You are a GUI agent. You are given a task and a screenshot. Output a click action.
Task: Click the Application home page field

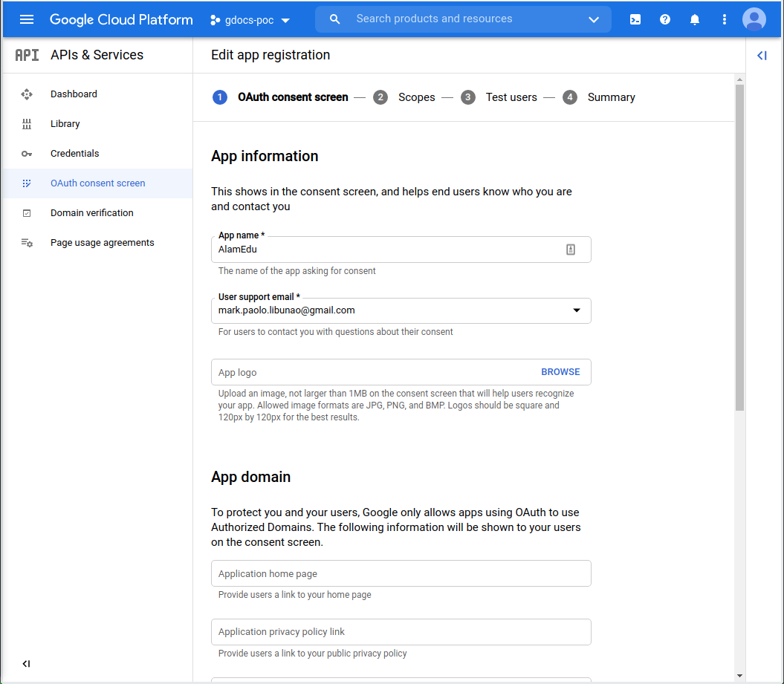pos(401,573)
